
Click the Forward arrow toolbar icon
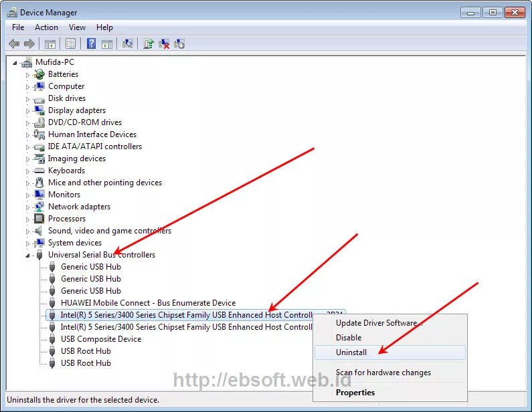point(29,43)
